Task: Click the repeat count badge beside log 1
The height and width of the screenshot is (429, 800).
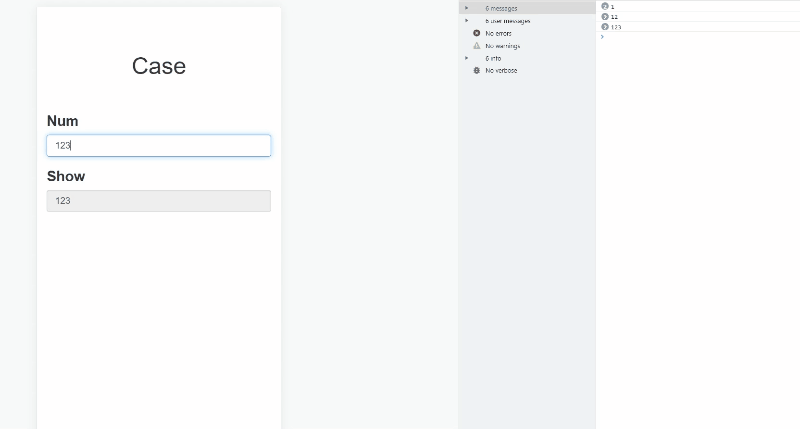Action: [x=605, y=6]
